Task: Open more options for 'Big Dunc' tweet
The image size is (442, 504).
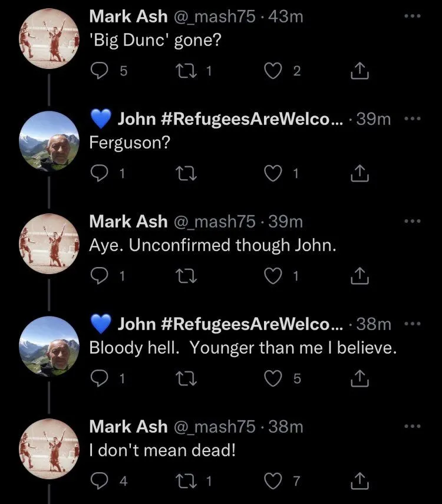Action: click(413, 17)
